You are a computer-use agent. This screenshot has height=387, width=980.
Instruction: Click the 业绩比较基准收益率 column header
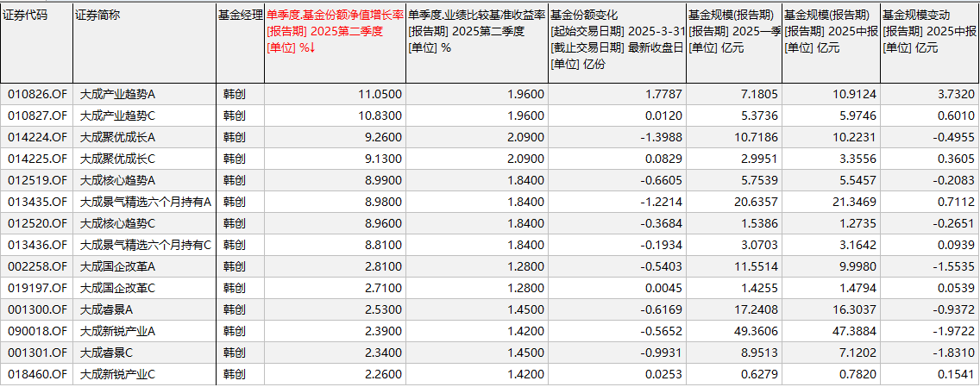click(x=476, y=15)
